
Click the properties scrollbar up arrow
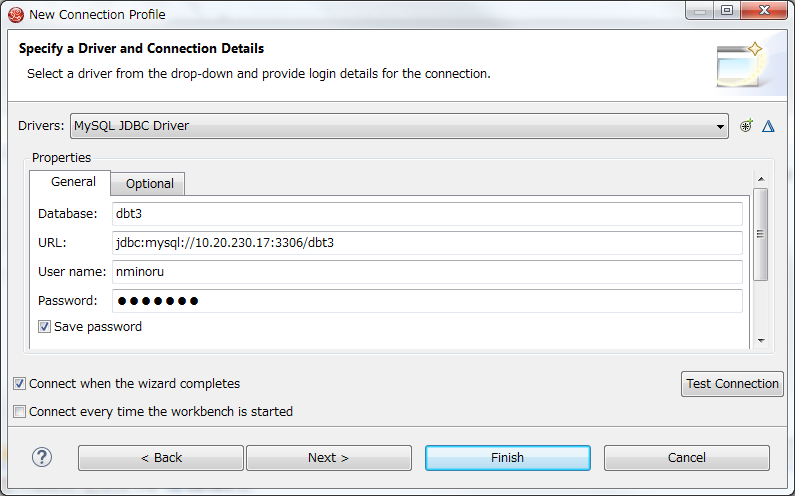761,179
